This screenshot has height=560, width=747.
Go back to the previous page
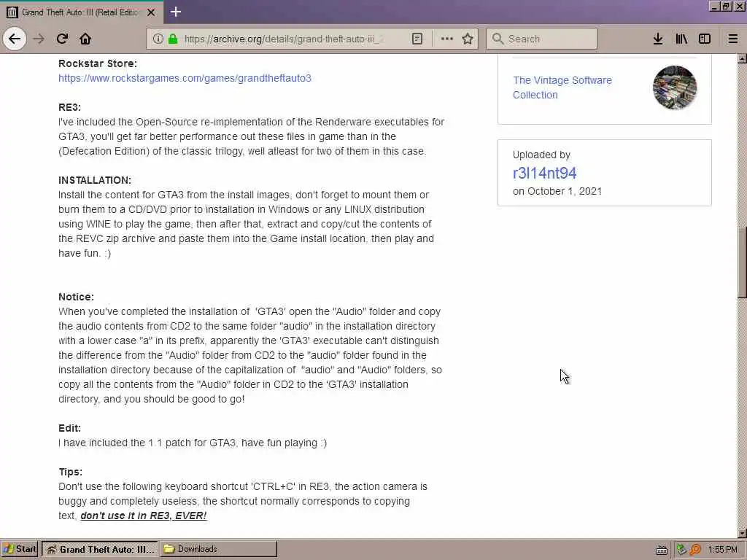(x=15, y=39)
